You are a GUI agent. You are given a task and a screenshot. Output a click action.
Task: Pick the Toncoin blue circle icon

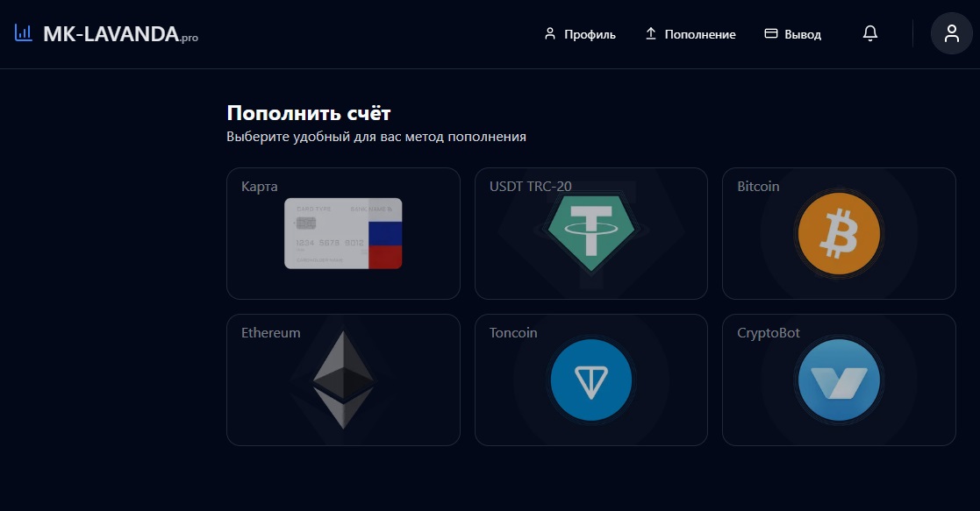coord(591,380)
